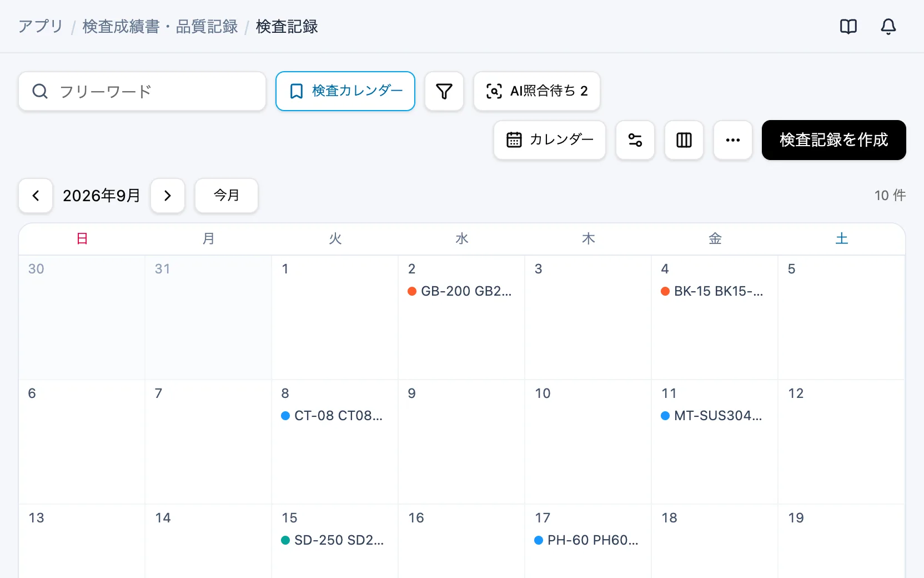Image resolution: width=924 pixels, height=578 pixels.
Task: Click the 木 weekday header
Action: pyautogui.click(x=589, y=239)
